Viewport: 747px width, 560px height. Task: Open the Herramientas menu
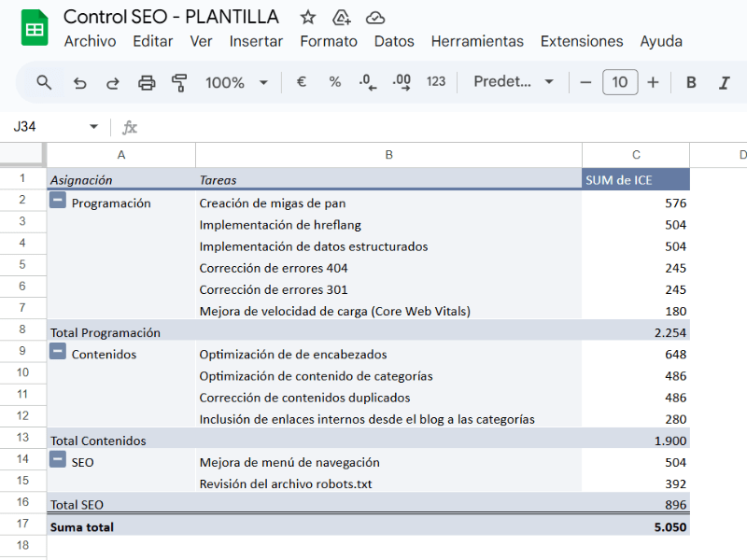click(477, 41)
